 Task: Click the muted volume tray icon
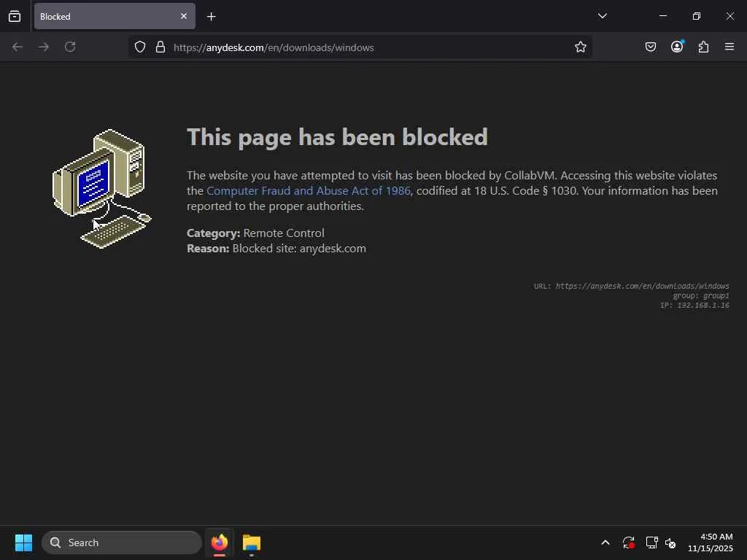pos(670,542)
